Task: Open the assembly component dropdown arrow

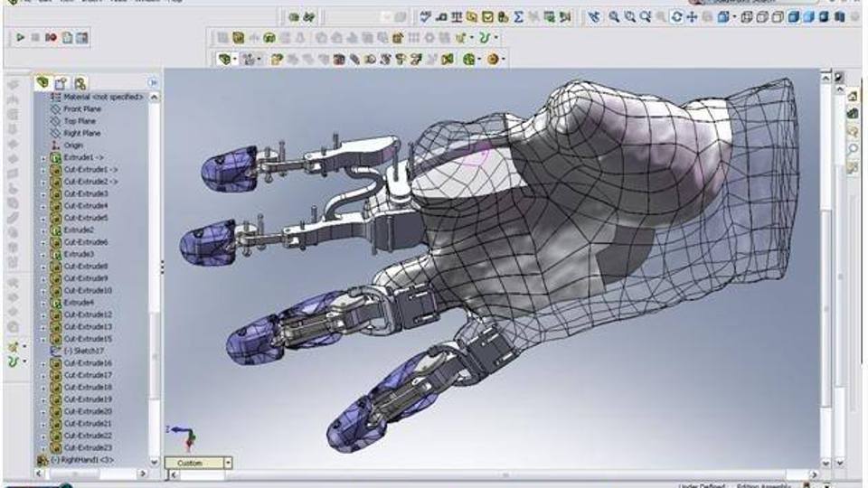Action: (x=235, y=60)
